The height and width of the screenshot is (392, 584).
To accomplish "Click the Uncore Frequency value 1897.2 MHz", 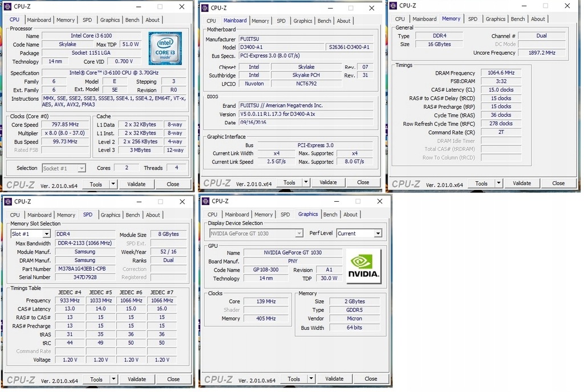I will 542,53.
